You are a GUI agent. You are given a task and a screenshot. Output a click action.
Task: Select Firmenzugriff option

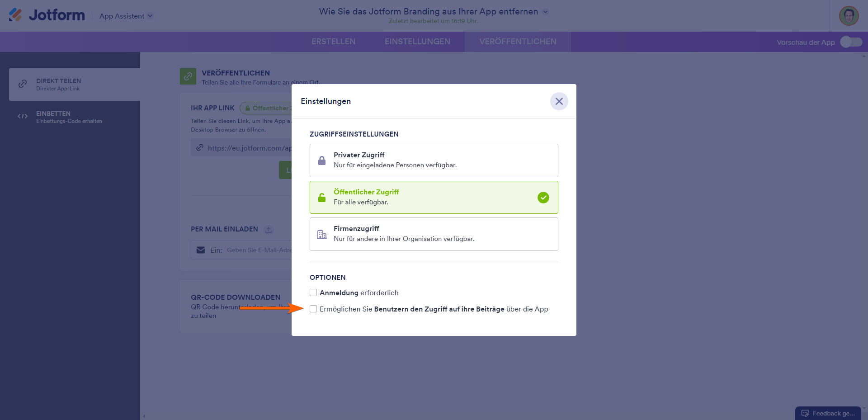click(434, 234)
